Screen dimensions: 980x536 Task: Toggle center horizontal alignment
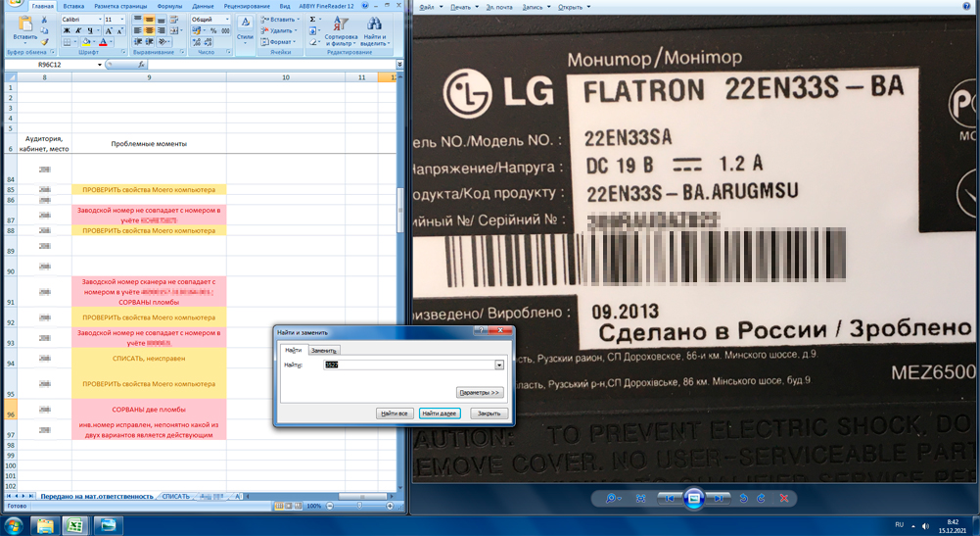149,30
